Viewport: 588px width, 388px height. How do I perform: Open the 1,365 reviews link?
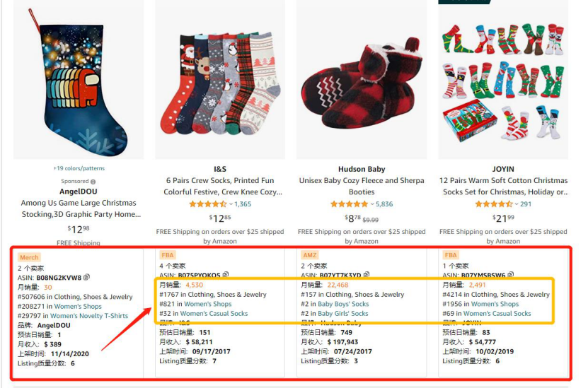click(x=243, y=204)
